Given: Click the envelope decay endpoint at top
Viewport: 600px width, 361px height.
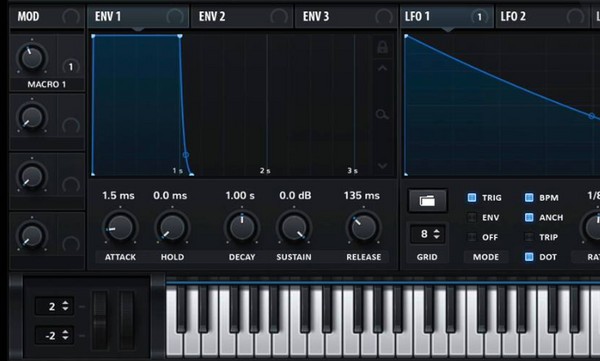Looking at the screenshot, I should [180, 36].
